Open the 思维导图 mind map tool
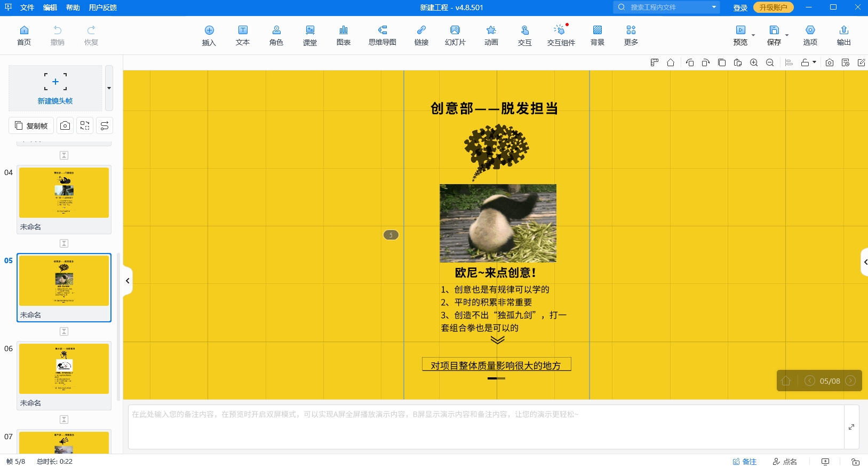The image size is (868, 467). (382, 35)
